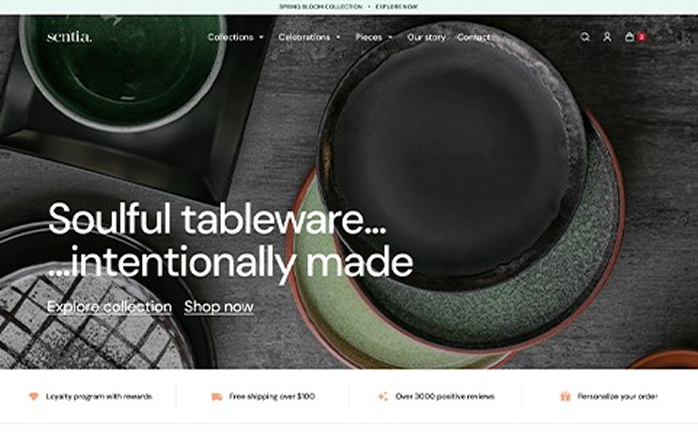Click the free shipping truck icon
This screenshot has height=438, width=698.
pos(217,397)
